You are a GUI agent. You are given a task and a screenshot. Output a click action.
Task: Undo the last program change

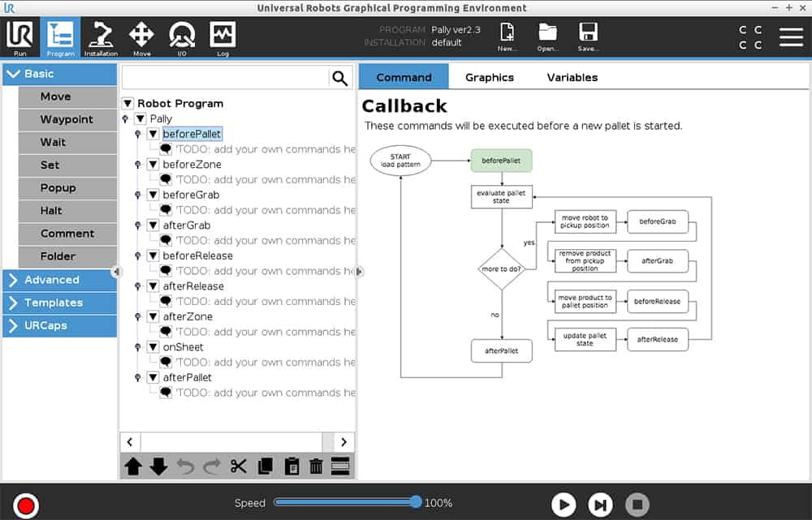185,466
